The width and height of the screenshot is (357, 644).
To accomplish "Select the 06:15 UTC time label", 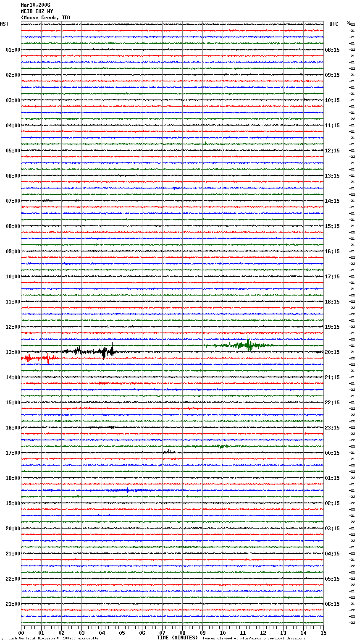I will [x=332, y=604].
